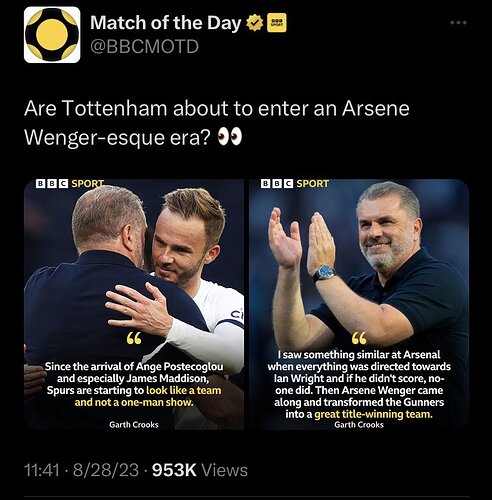Click yellow quotation mark on right image
This screenshot has height=500, width=492.
(359, 338)
